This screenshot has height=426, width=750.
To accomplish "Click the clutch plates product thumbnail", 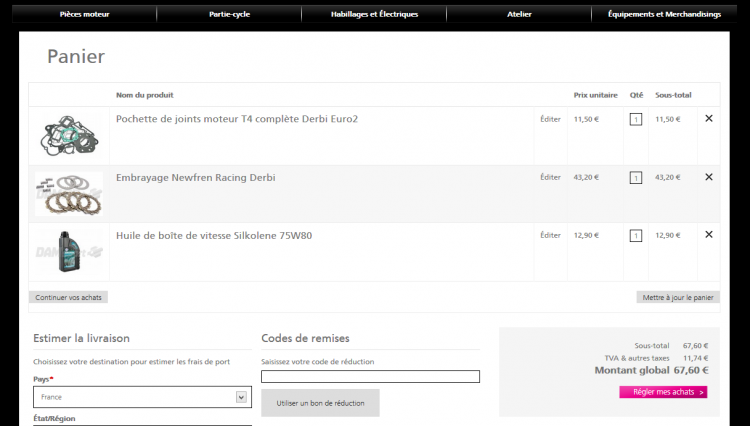I will coord(69,194).
